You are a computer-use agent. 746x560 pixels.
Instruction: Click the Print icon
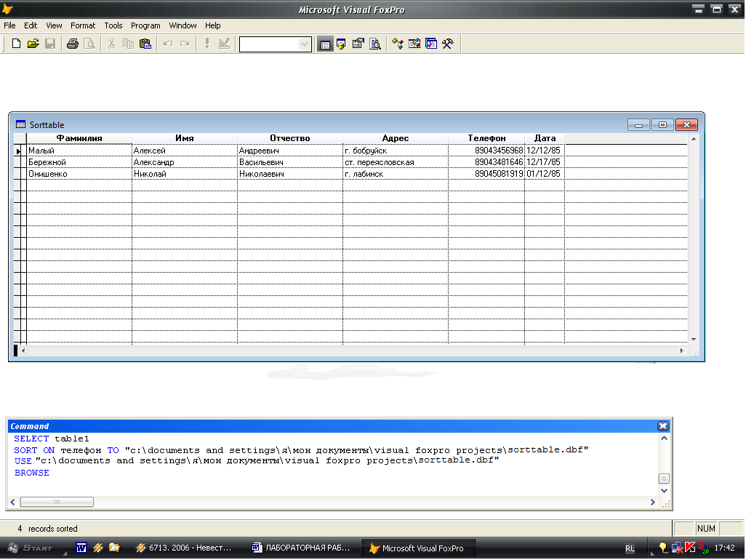(72, 44)
